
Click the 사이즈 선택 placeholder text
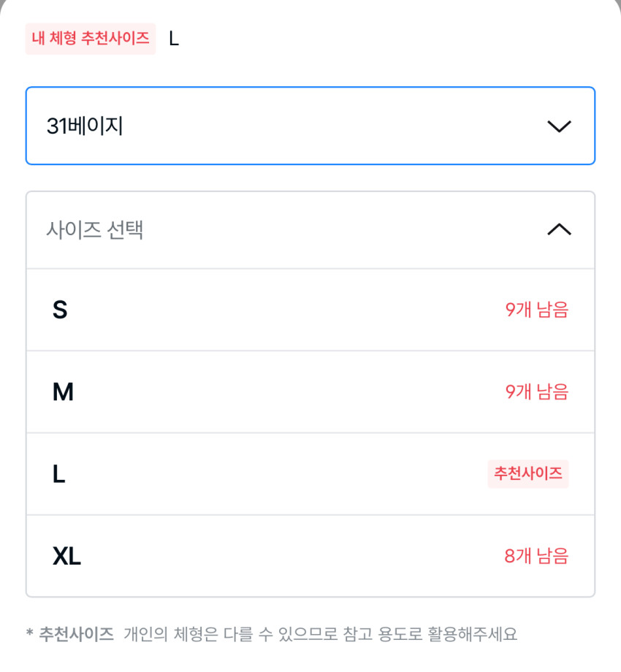94,230
